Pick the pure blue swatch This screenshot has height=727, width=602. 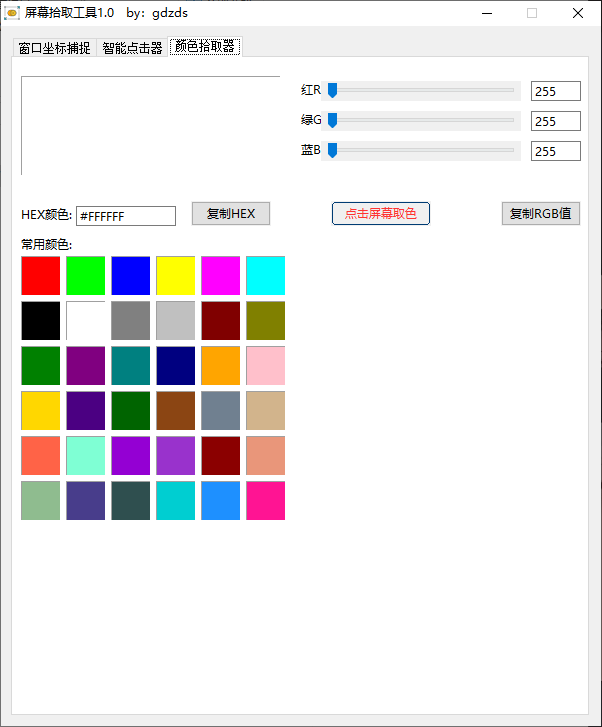131,275
